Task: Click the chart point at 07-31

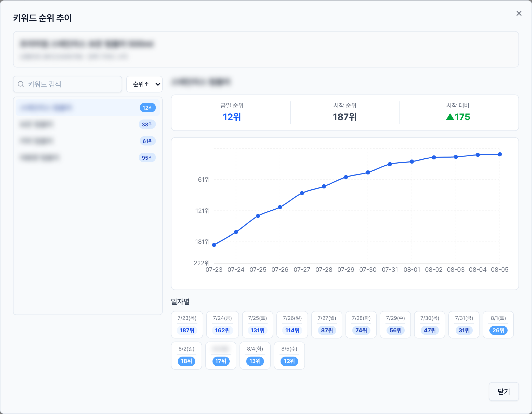Action: pyautogui.click(x=390, y=164)
